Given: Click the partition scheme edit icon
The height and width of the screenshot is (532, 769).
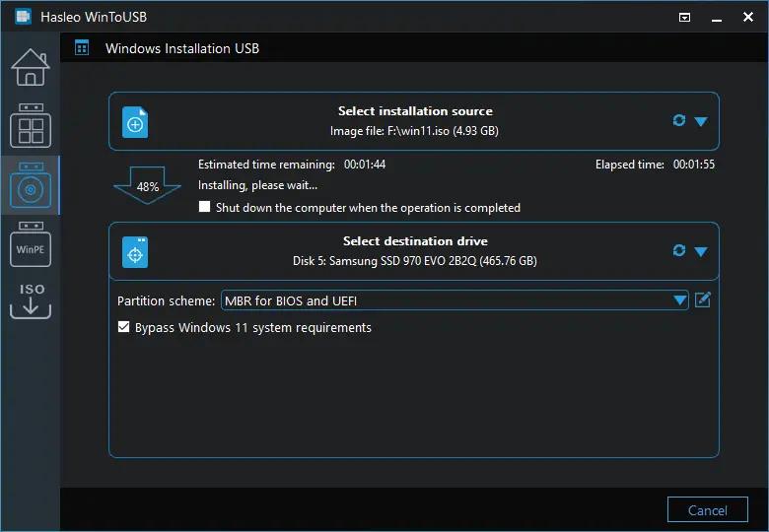Looking at the screenshot, I should pyautogui.click(x=703, y=299).
